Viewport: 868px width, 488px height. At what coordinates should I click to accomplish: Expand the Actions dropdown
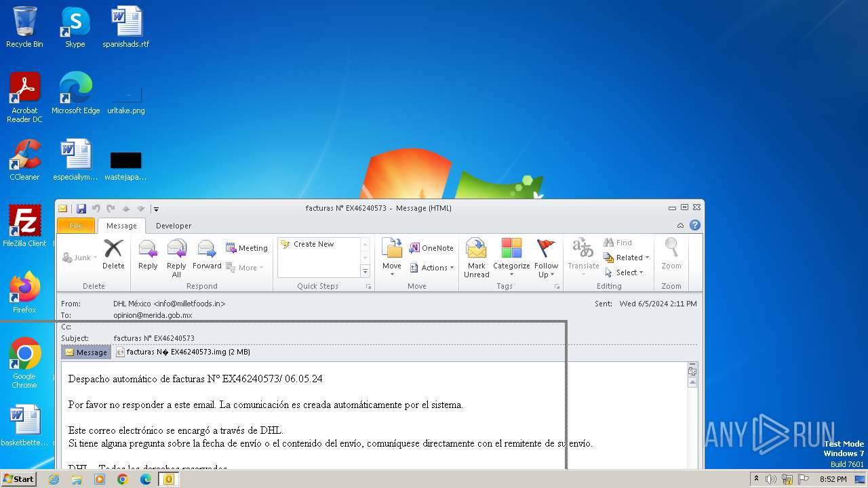click(x=431, y=268)
